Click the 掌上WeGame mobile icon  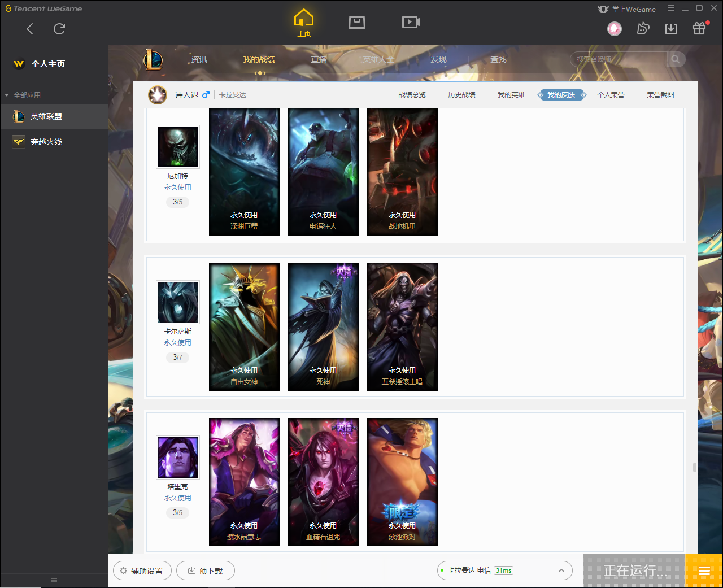(x=603, y=9)
